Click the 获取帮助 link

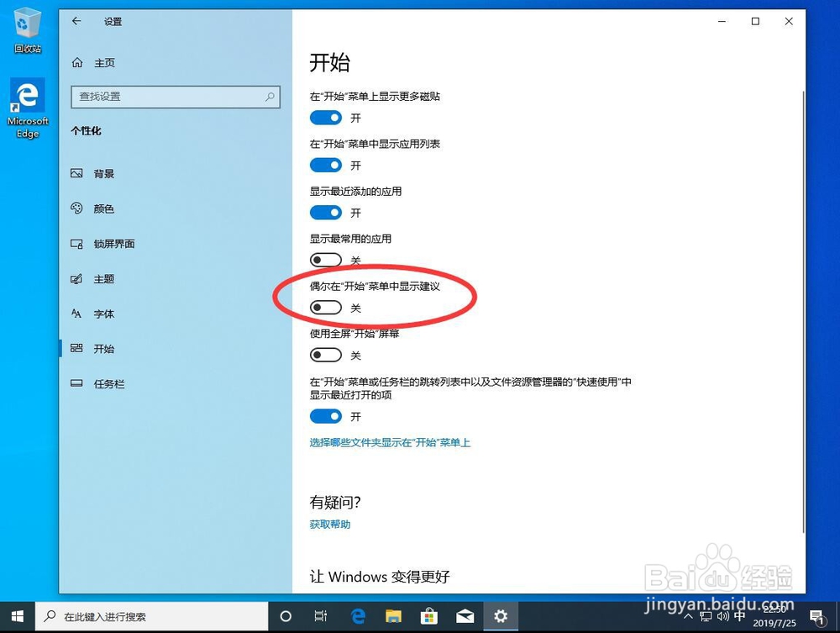pos(330,525)
